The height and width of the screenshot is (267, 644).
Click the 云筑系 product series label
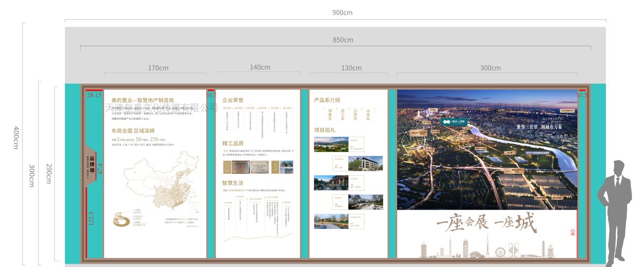[x=355, y=114]
